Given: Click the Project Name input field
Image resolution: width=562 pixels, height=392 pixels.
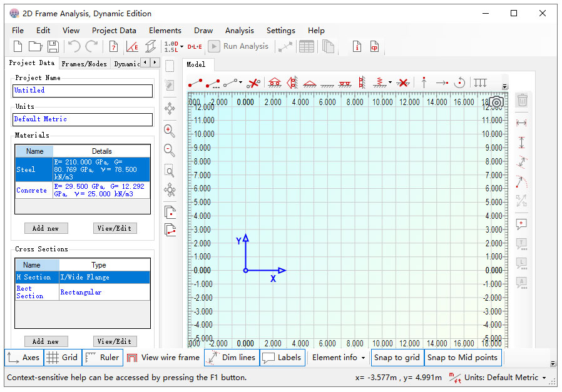Looking at the screenshot, I should (x=83, y=91).
